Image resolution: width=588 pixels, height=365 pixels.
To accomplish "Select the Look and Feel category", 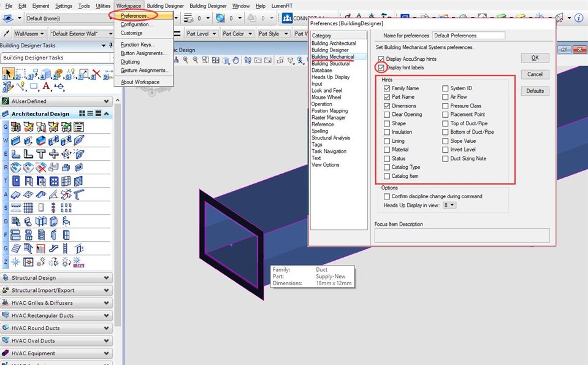I will [x=327, y=90].
